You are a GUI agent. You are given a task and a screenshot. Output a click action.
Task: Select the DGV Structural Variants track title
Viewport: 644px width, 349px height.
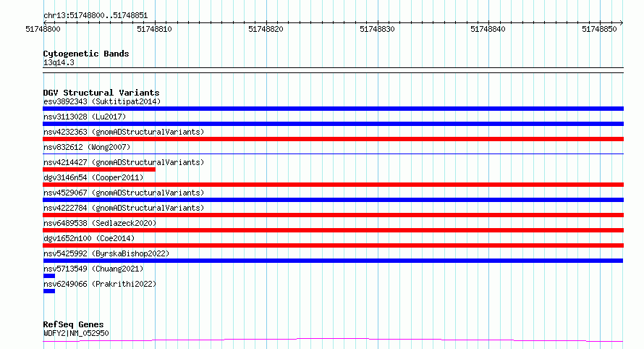coord(101,93)
